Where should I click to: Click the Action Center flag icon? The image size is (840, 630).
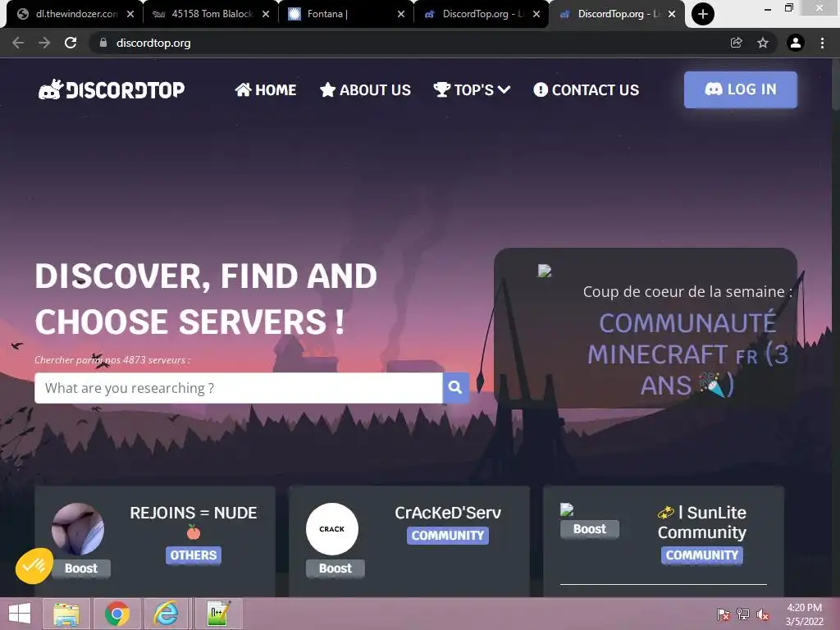point(724,614)
